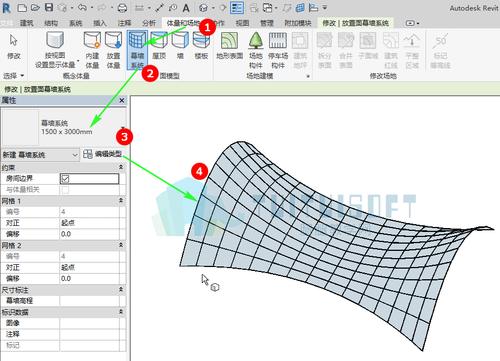Select the Wall by face (墙) tool
This screenshot has width=500, height=361.
[180, 46]
